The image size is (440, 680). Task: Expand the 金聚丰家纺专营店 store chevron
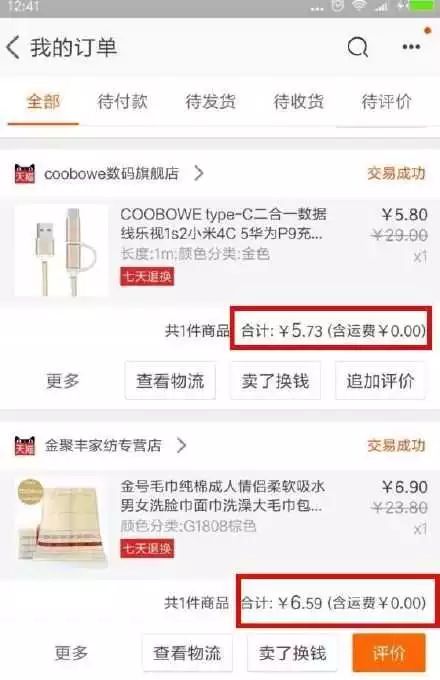click(x=182, y=445)
